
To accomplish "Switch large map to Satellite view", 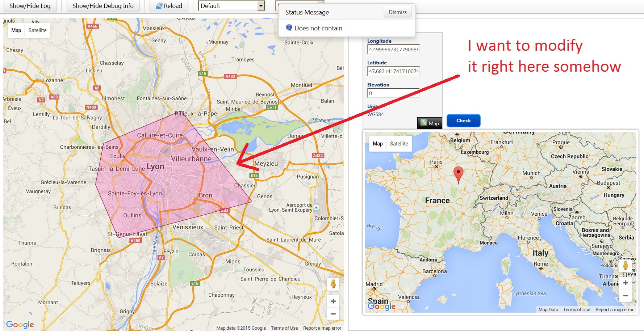I will pos(37,30).
